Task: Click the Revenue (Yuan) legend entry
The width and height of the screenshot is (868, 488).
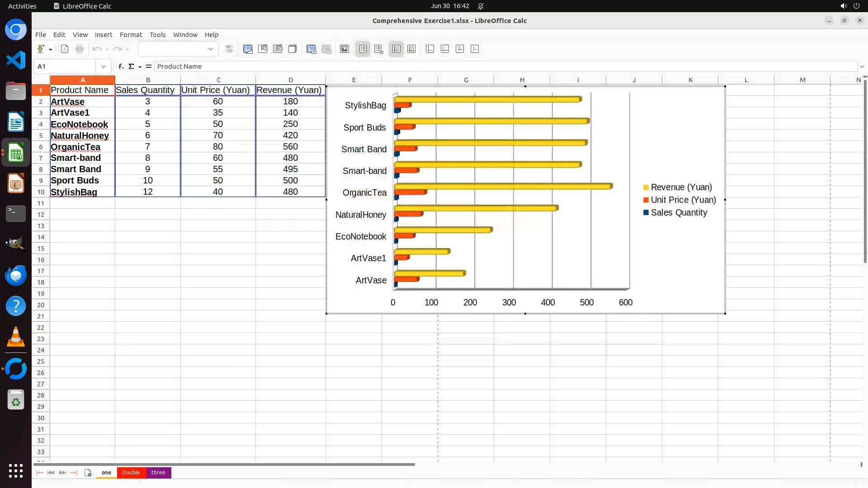Action: (681, 187)
